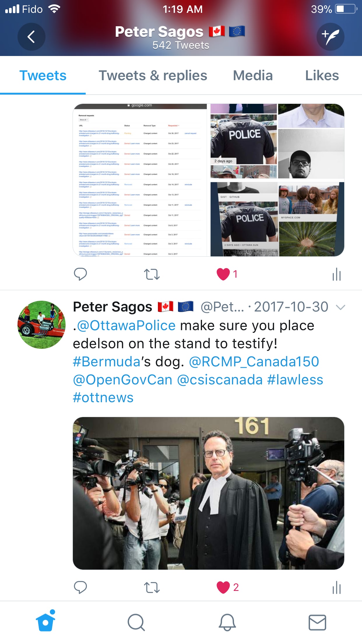Viewport: 362px width, 644px height.
Task: Open the @RCMP_Canada150 mention
Action: pyautogui.click(x=254, y=362)
